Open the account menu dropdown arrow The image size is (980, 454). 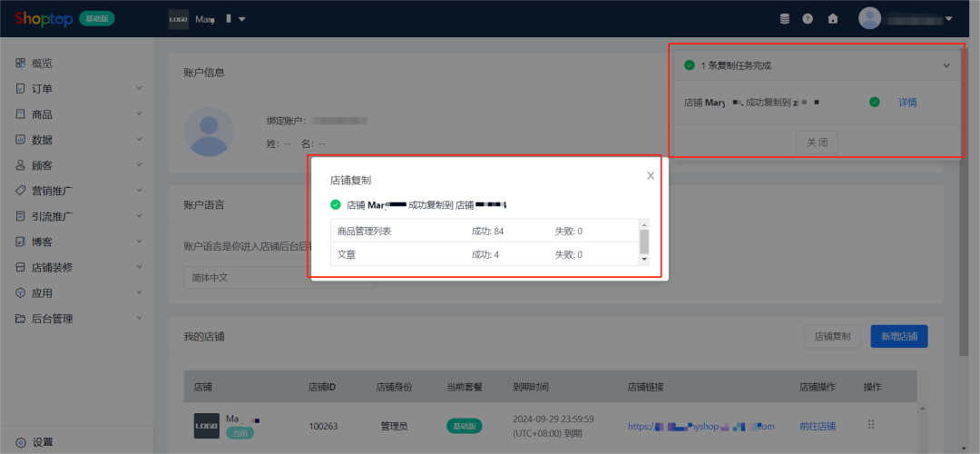coord(949,19)
